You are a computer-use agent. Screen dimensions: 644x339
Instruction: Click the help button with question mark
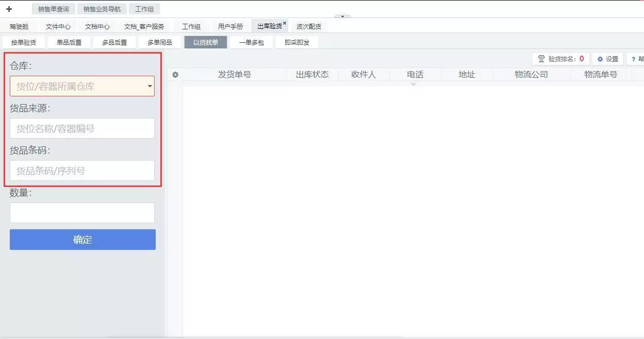(x=636, y=59)
